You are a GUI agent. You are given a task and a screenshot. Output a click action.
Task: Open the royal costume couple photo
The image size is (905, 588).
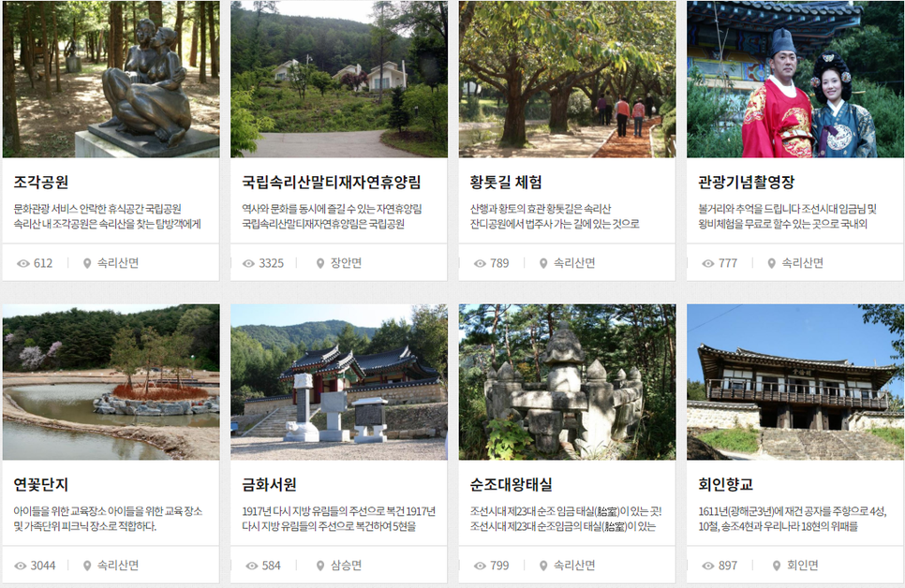tap(795, 79)
